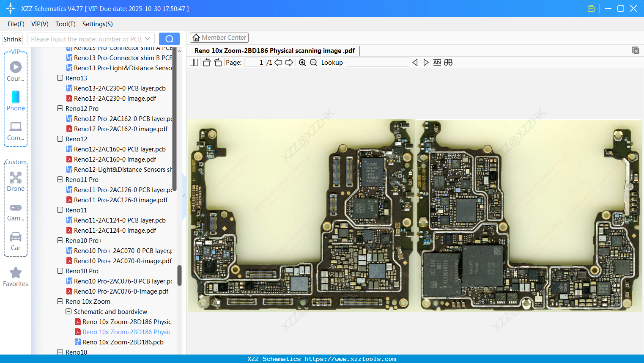Viewport: 644px width, 363px height.
Task: Open the Tool(T) menu
Action: click(65, 24)
